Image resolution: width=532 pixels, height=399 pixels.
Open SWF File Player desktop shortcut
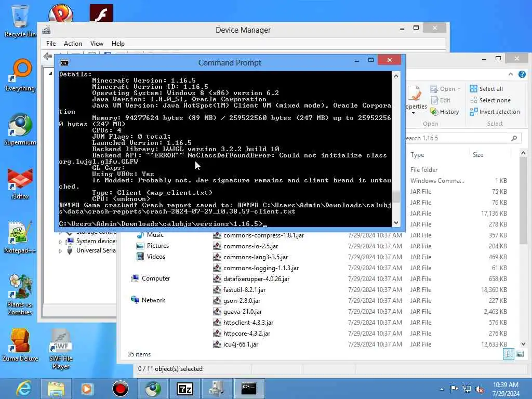tap(61, 350)
